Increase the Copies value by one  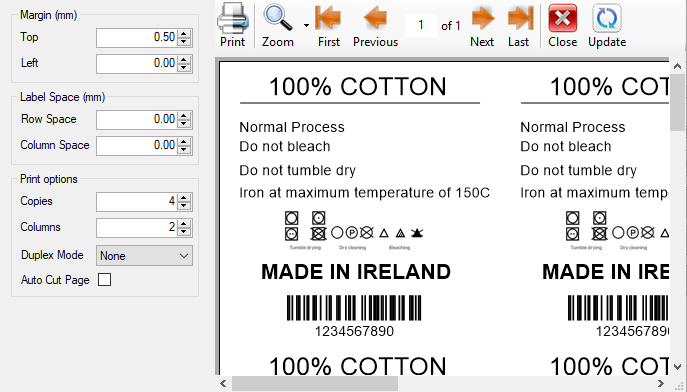[184, 198]
